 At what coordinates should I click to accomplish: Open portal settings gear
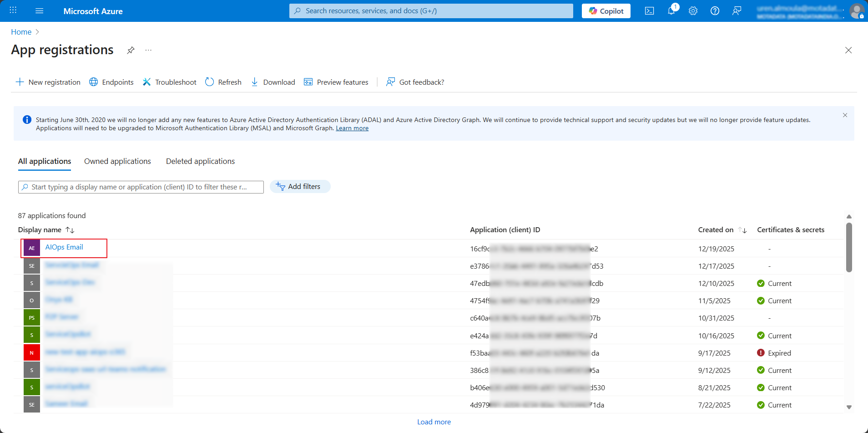point(693,11)
